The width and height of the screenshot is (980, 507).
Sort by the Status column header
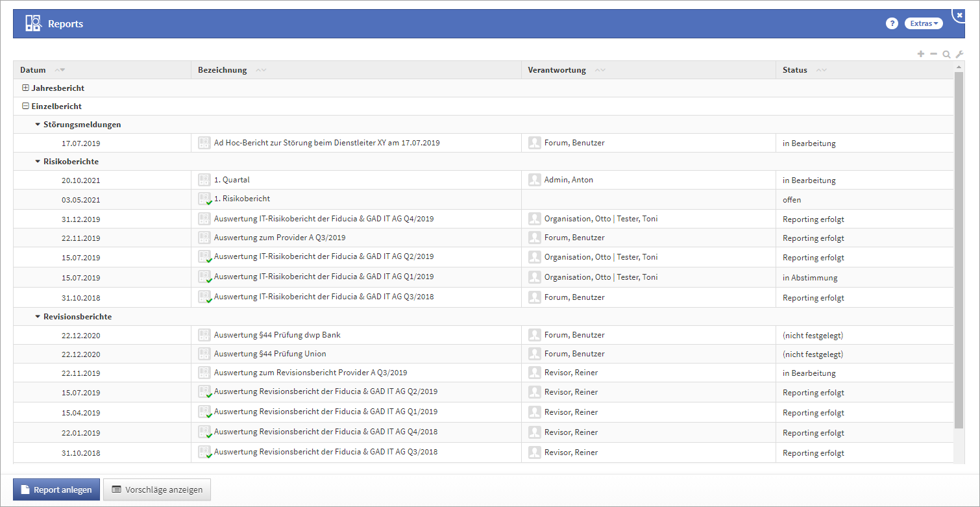click(794, 70)
